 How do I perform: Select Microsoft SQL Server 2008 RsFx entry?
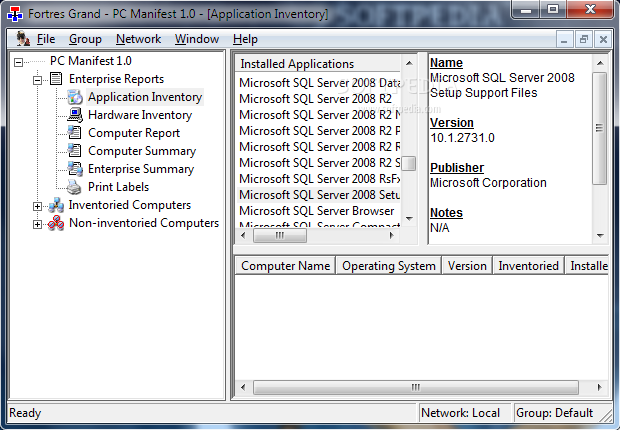coord(319,179)
